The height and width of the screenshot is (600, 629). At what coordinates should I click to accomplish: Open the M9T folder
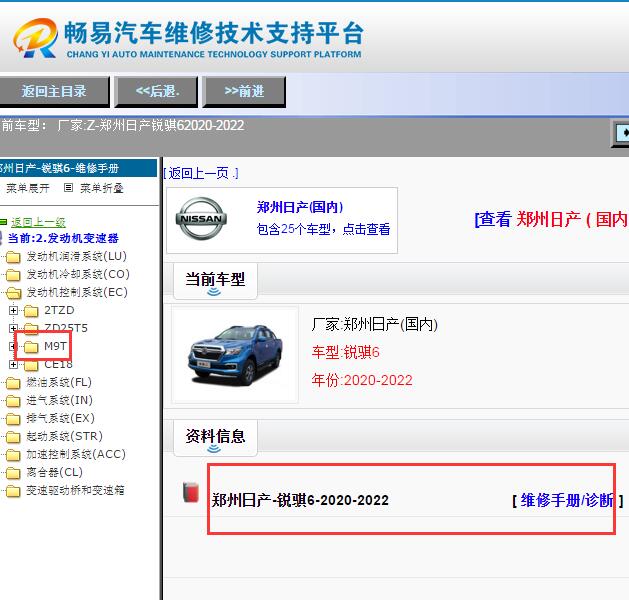[55, 346]
